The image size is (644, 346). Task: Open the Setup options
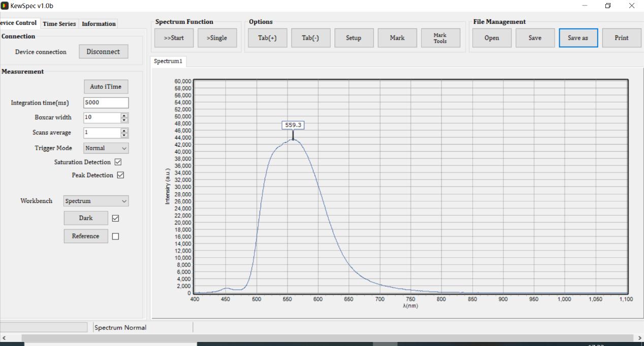(353, 38)
